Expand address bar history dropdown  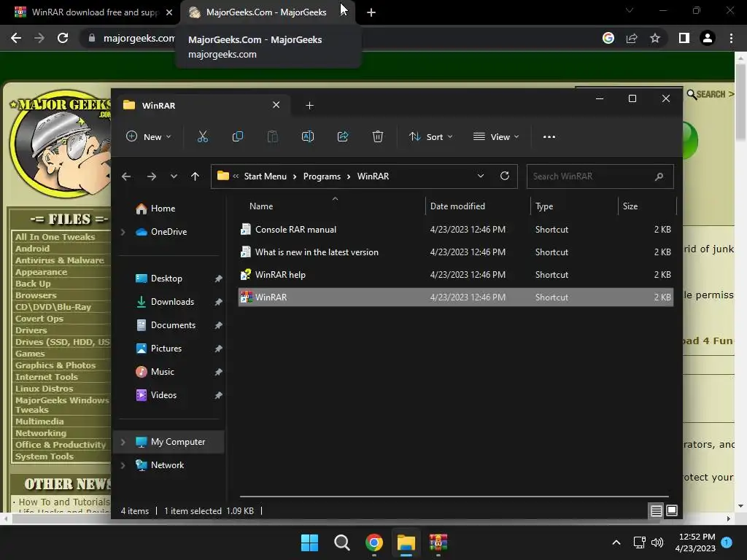tap(481, 176)
